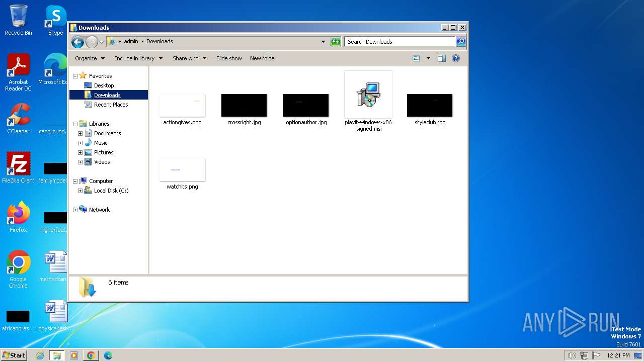Viewport: 644px width, 362px height.
Task: Click Microsoft Edge icon on taskbar
Action: (108, 355)
